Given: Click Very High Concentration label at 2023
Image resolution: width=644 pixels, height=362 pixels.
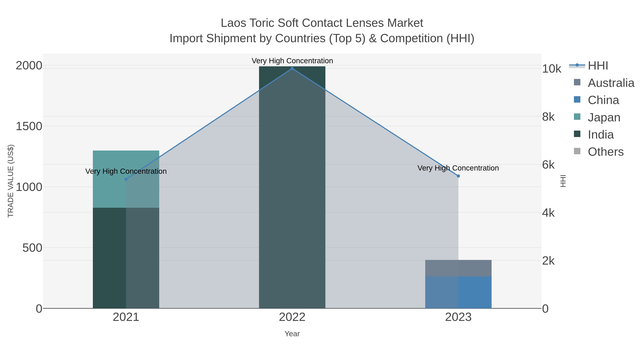Looking at the screenshot, I should (458, 168).
